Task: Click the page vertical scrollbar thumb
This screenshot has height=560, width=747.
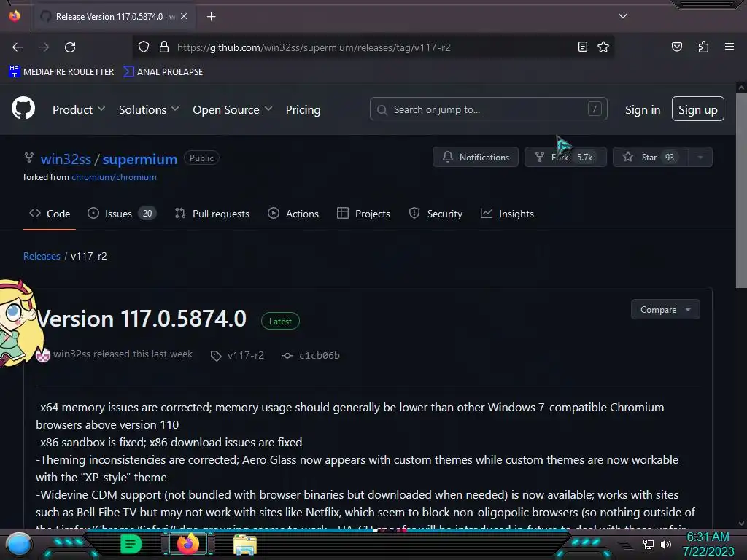Action: tap(741, 190)
